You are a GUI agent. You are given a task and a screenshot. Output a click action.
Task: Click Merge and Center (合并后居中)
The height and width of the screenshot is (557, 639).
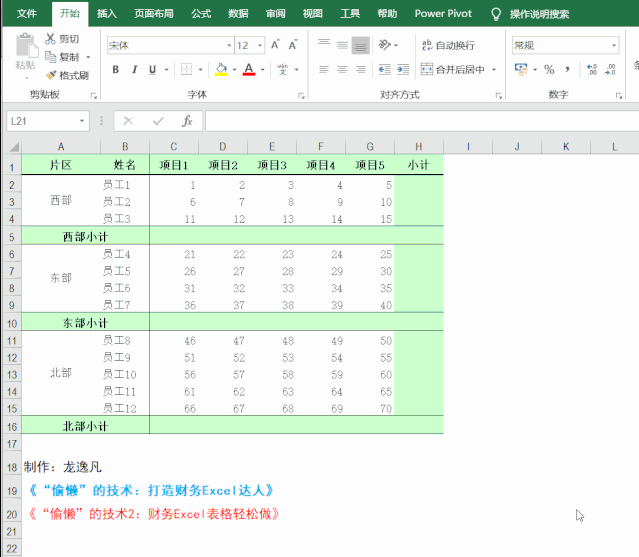click(x=452, y=70)
